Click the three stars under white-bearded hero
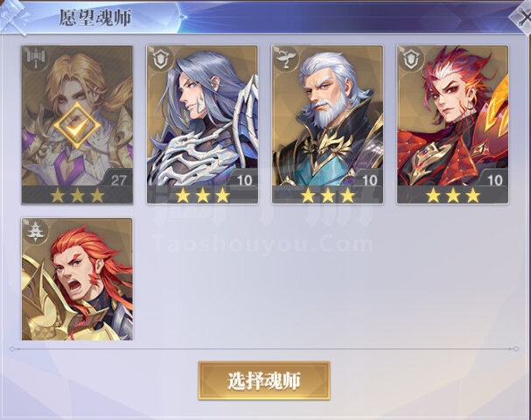This screenshot has width=531, height=420. [328, 195]
